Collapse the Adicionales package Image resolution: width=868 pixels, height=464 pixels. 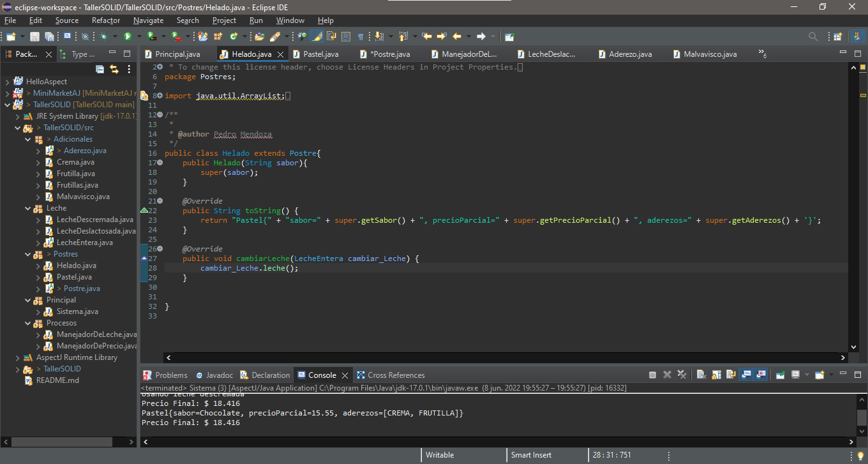[x=27, y=138]
